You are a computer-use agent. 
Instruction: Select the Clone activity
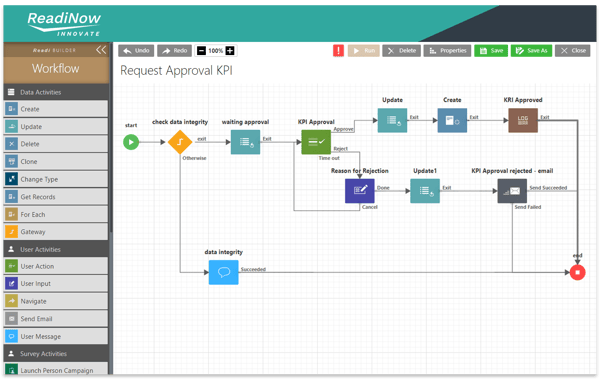tap(56, 162)
